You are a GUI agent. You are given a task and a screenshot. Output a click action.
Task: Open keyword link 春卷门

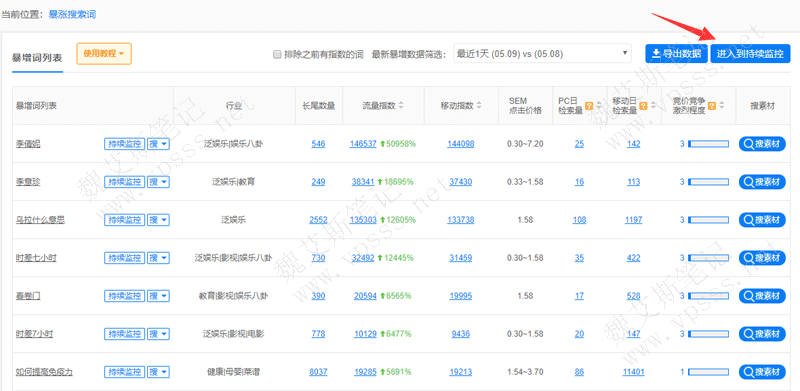click(x=28, y=296)
